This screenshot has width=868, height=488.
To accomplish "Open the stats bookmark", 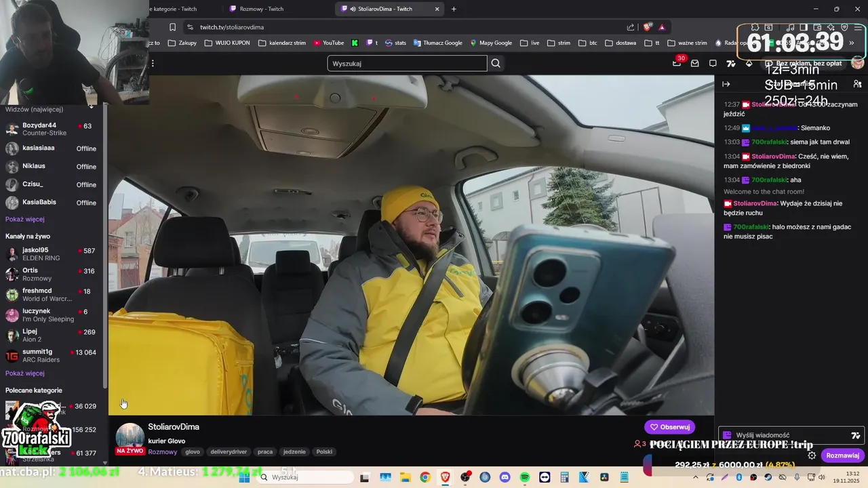I will pyautogui.click(x=395, y=43).
